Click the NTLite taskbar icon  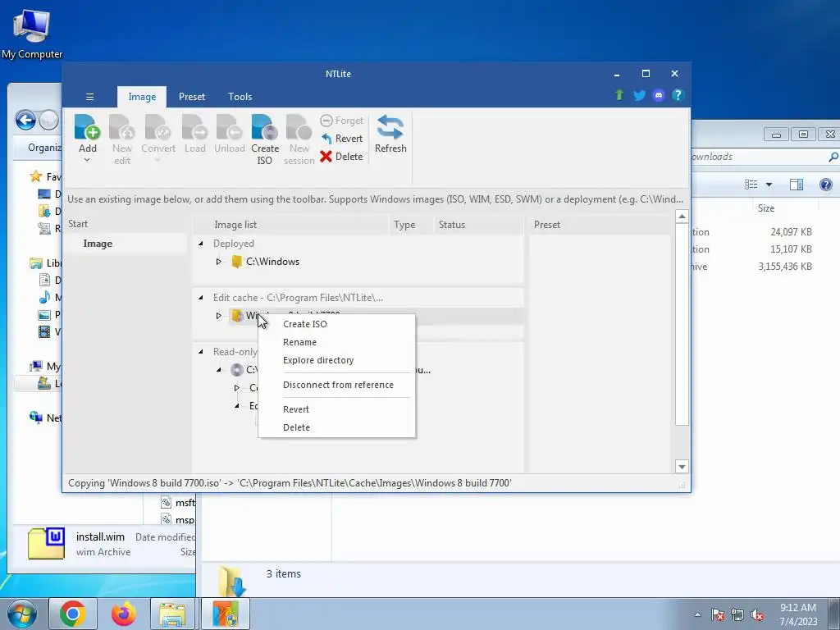click(x=226, y=614)
